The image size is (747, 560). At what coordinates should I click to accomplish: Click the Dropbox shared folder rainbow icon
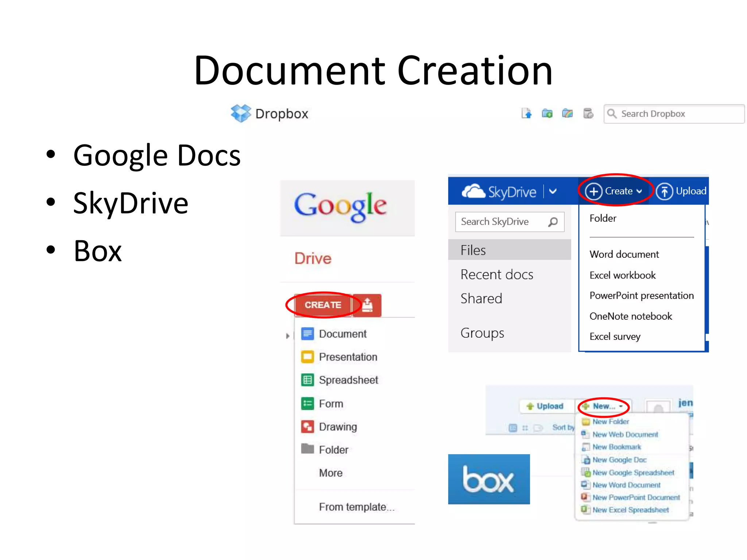click(567, 114)
